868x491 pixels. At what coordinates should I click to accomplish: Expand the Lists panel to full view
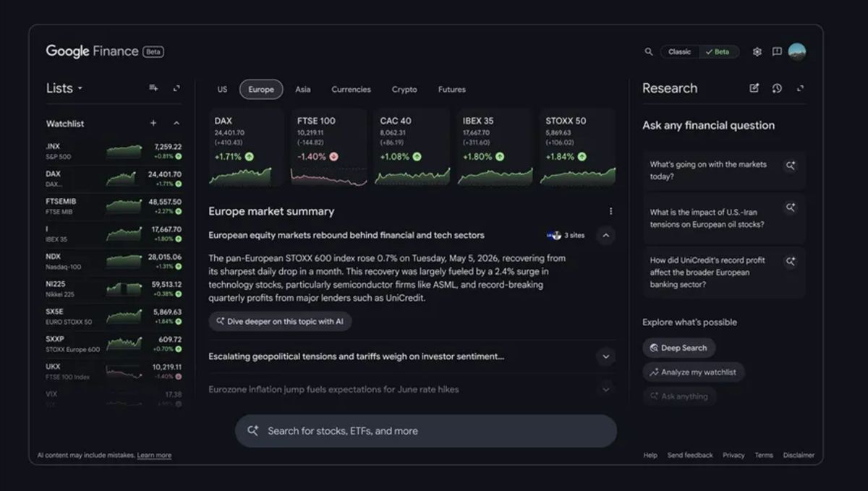tap(176, 88)
